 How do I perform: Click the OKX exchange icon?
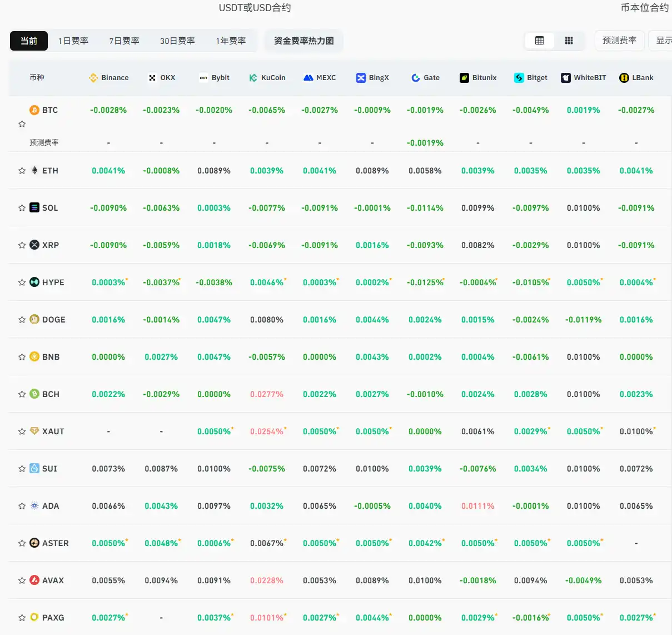coord(151,77)
